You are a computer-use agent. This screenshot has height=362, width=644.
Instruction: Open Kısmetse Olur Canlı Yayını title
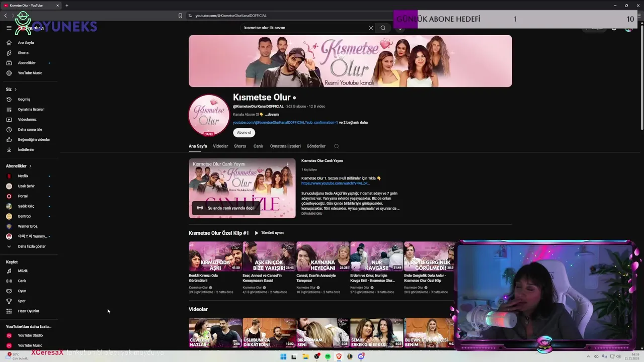(x=322, y=161)
